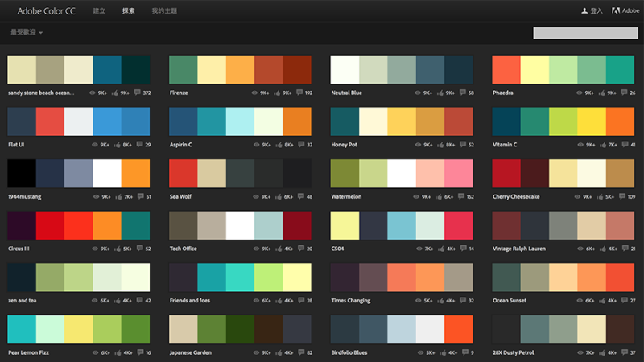Click the like icon for Cherry Cheesecake
Image resolution: width=644 pixels, height=362 pixels.
599,197
